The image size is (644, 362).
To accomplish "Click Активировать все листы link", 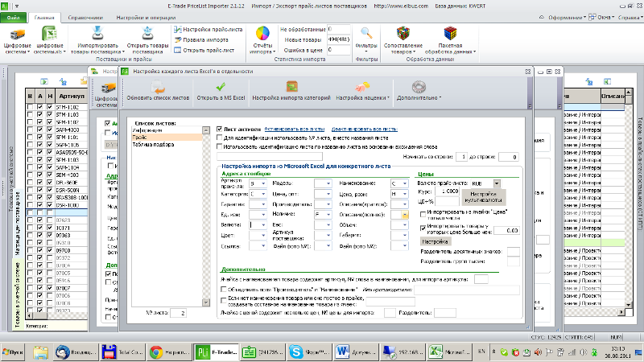I will coord(294,129).
